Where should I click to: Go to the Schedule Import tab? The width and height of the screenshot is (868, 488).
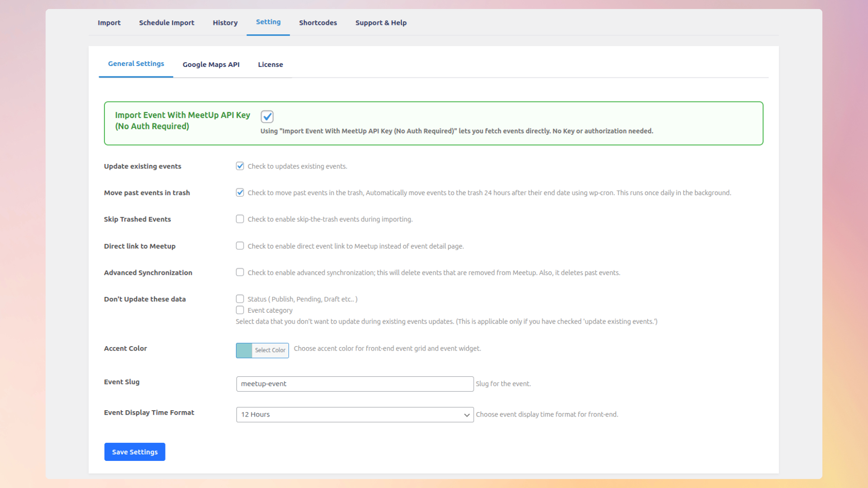click(167, 23)
